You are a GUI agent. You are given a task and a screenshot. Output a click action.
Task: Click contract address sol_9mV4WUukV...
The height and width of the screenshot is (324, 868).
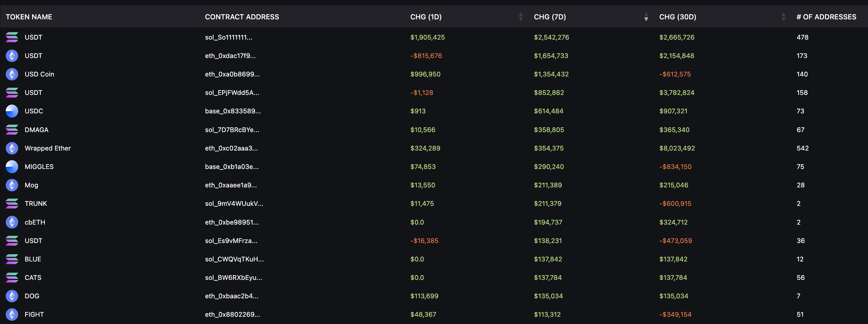pos(234,204)
